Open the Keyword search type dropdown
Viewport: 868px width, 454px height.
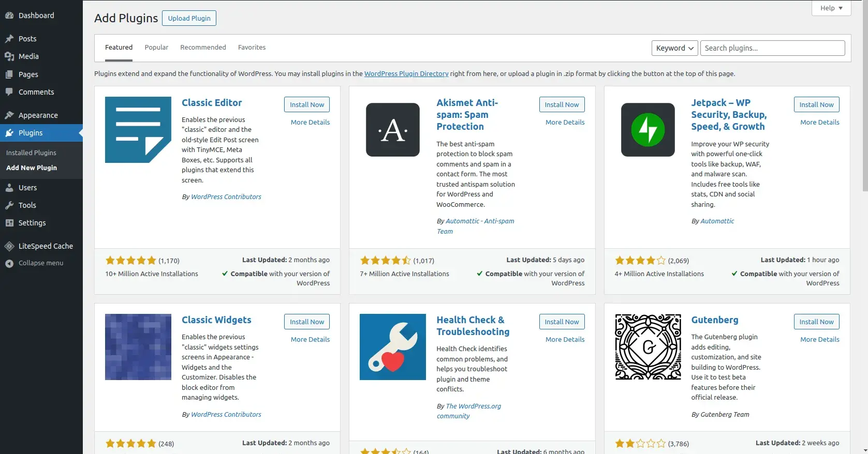[x=674, y=48]
